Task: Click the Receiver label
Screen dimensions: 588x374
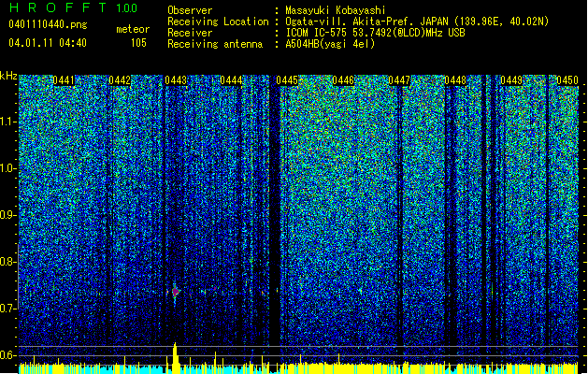Action: [190, 33]
